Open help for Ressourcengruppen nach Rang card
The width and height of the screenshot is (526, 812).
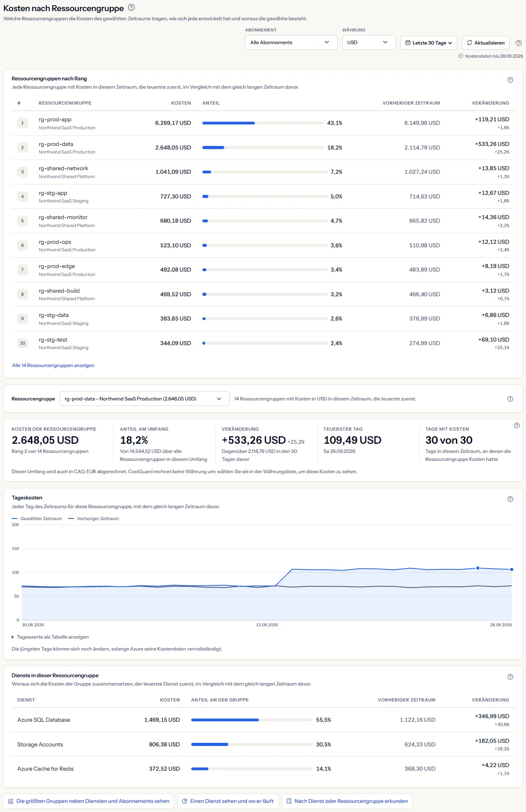click(x=510, y=80)
